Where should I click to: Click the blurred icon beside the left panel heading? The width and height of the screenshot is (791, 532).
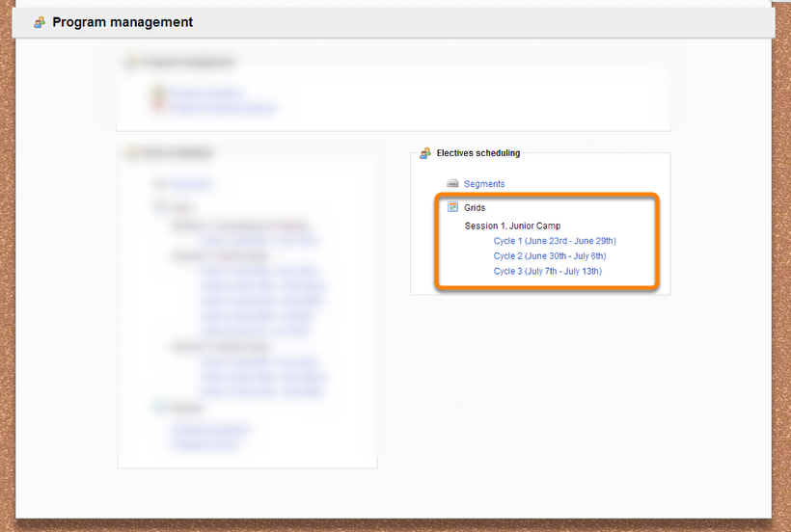(x=130, y=153)
